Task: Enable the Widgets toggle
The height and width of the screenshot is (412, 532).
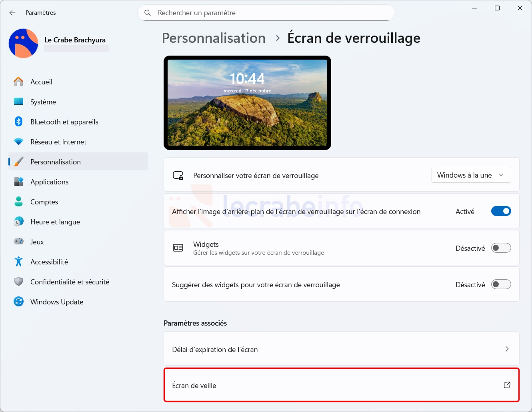Action: tap(501, 248)
